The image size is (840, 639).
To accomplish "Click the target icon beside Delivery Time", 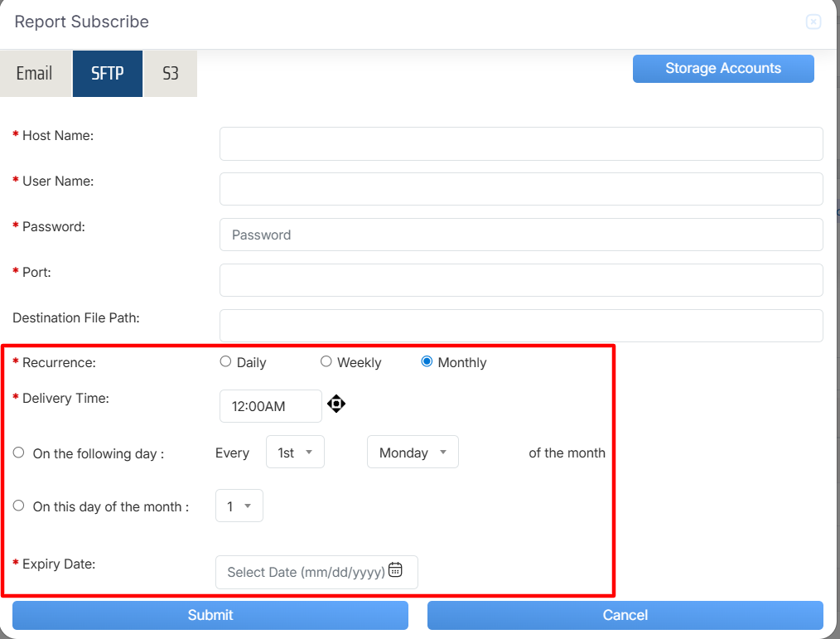I will point(336,404).
